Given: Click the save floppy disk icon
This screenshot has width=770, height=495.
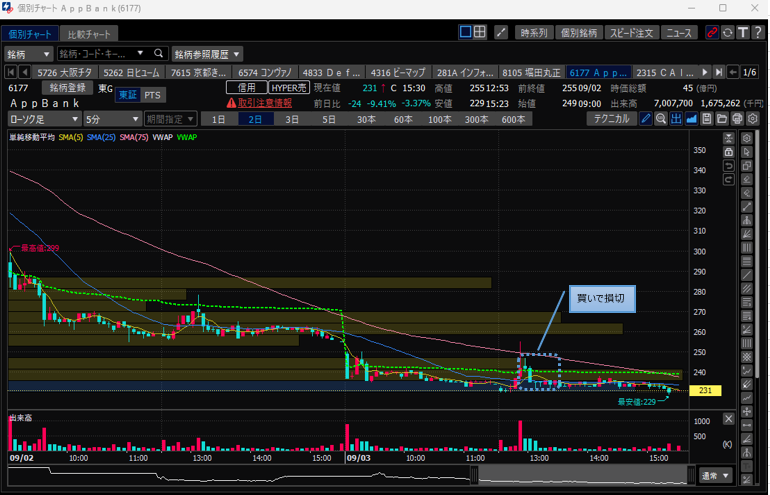Looking at the screenshot, I should click(706, 119).
